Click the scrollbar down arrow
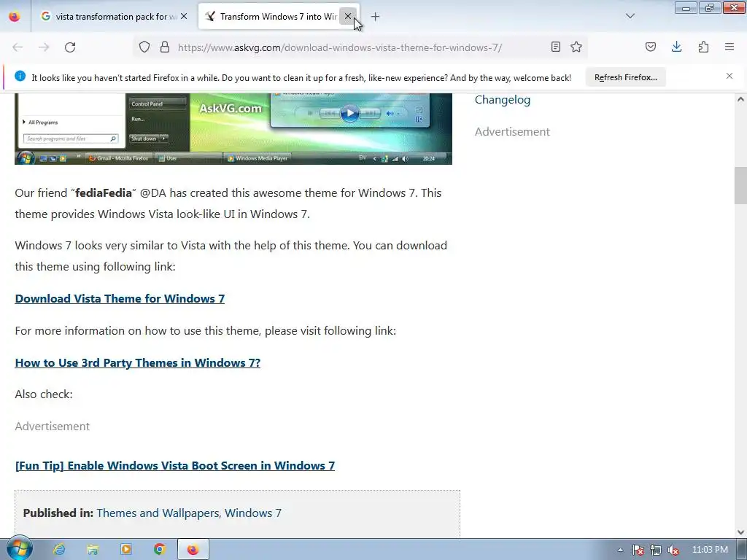 pos(740,532)
